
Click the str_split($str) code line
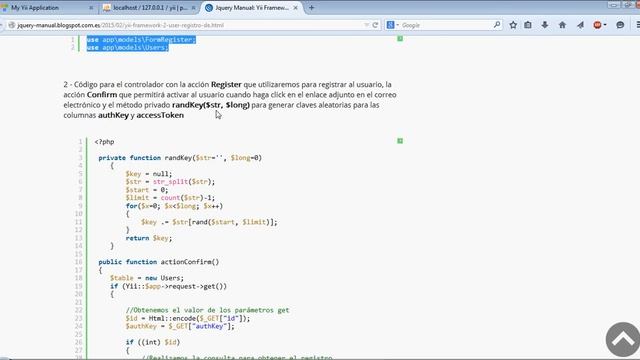coord(170,182)
